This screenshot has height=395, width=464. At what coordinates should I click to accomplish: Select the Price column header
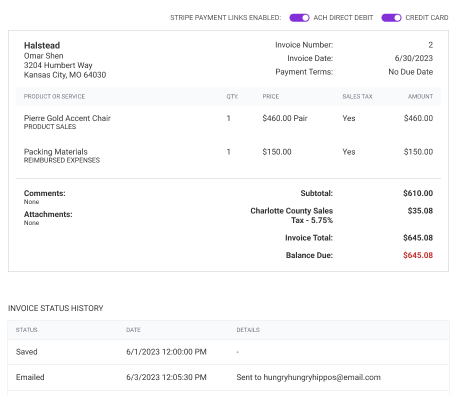pos(271,97)
